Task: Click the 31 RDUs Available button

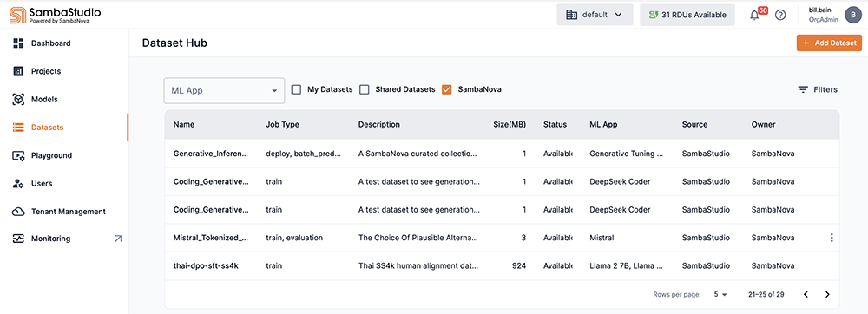Action: point(687,15)
